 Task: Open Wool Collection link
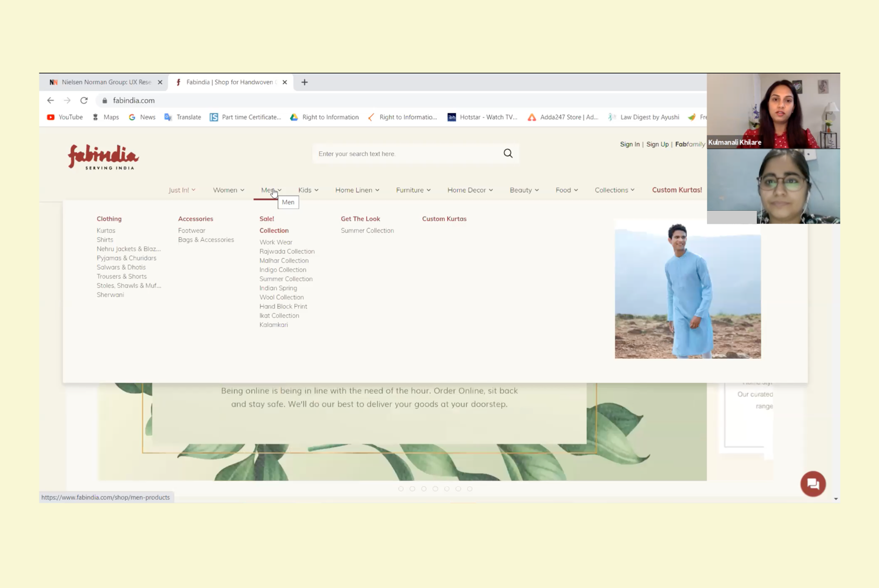281,297
